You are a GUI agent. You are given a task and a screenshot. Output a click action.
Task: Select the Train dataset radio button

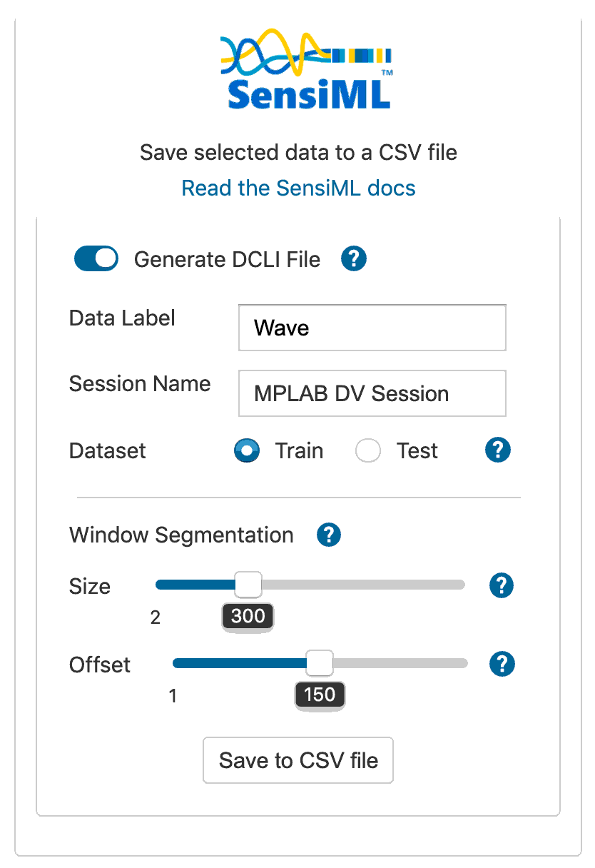tap(247, 451)
